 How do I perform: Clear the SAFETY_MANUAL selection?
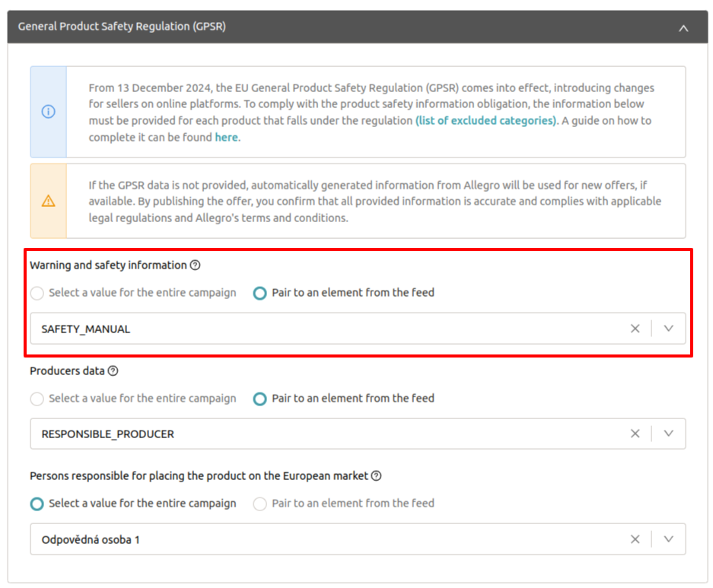635,329
